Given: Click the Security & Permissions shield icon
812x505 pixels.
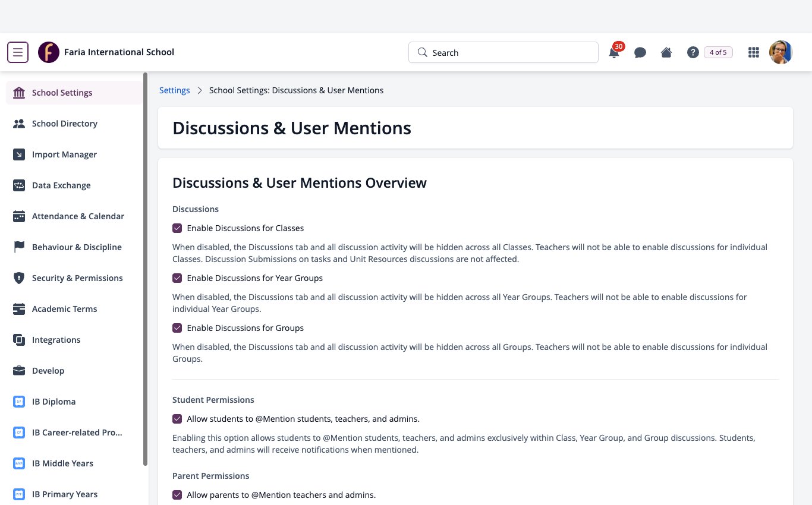Looking at the screenshot, I should [19, 278].
